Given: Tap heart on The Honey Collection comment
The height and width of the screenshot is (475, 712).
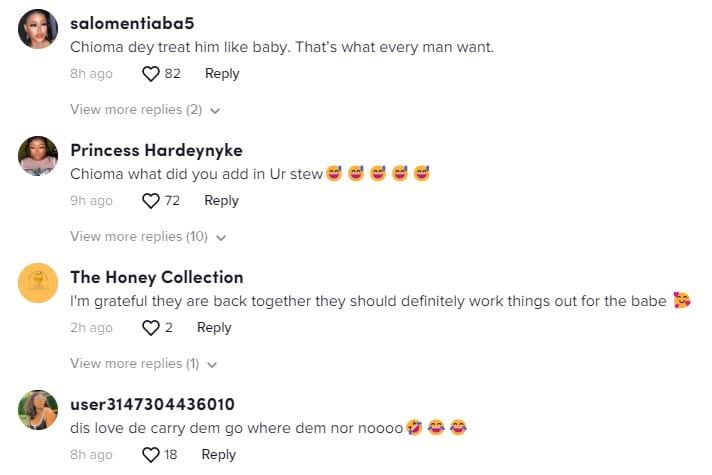Looking at the screenshot, I should [151, 328].
